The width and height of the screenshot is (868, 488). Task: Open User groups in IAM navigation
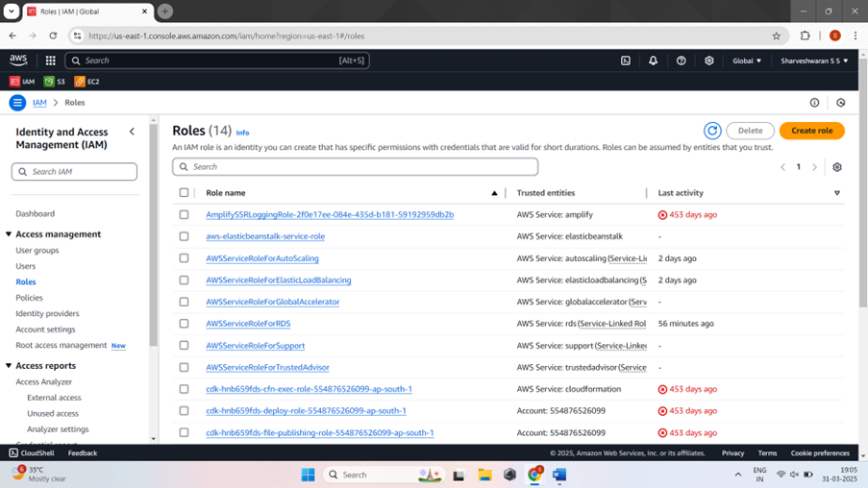tap(37, 250)
